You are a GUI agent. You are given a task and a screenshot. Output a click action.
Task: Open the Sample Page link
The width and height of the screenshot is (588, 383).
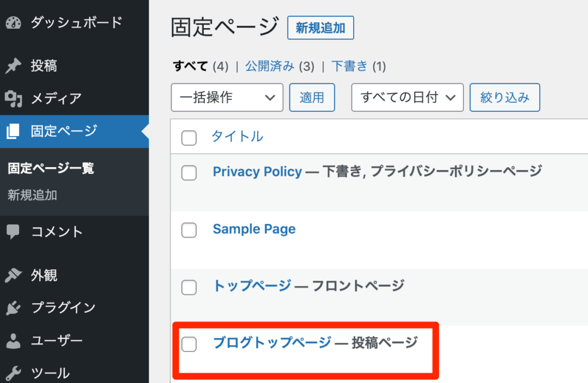click(254, 229)
